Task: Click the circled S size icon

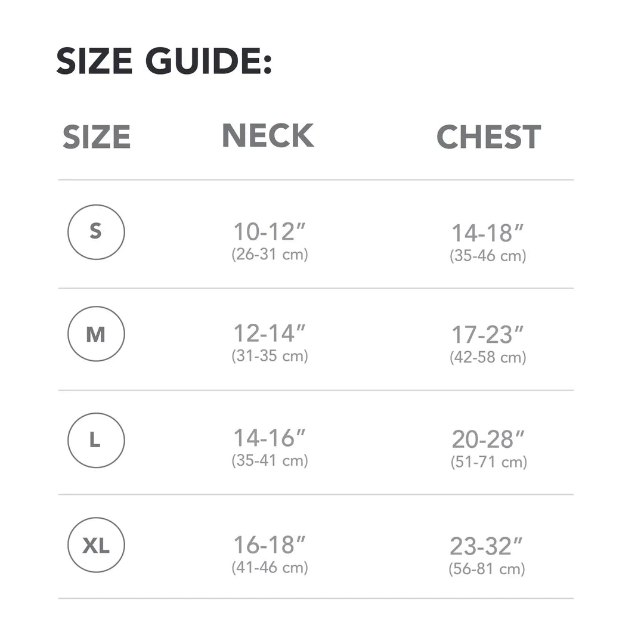Action: pos(96,232)
